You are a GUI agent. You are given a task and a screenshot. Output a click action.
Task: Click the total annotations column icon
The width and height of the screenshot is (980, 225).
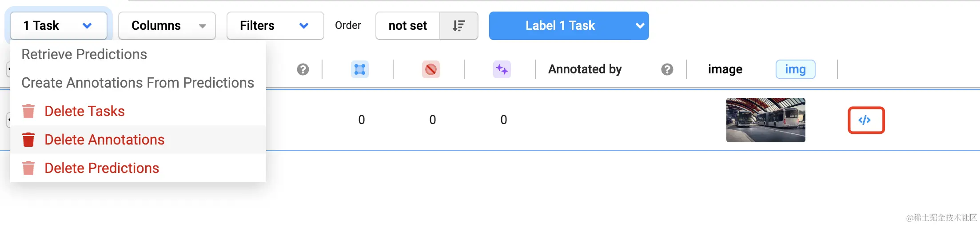tap(360, 69)
